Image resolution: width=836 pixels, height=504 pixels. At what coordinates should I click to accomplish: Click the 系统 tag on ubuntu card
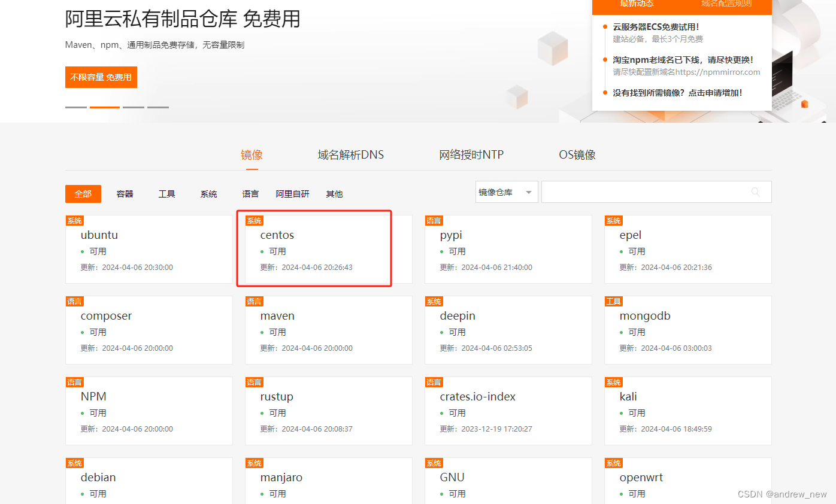74,220
